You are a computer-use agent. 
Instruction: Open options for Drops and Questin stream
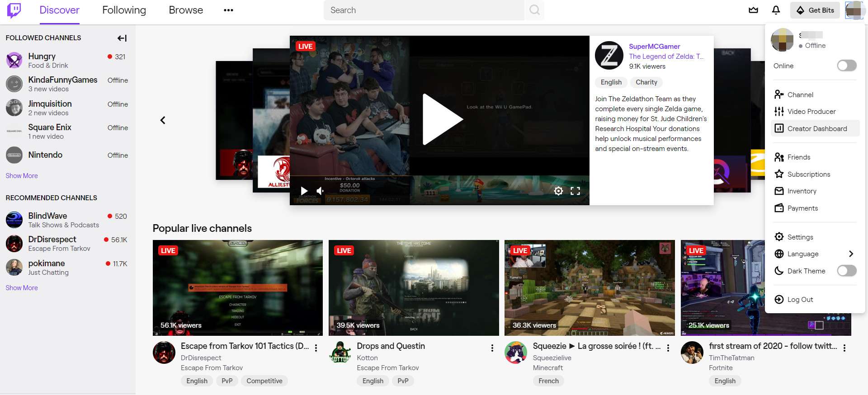point(492,348)
